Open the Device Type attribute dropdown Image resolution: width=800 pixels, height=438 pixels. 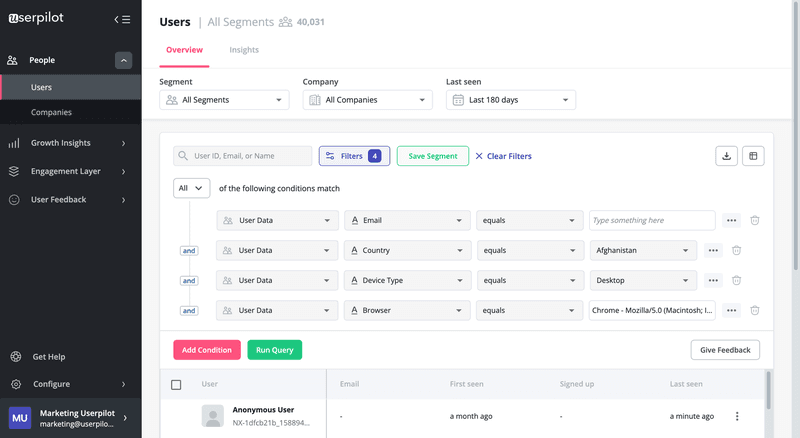tap(407, 281)
